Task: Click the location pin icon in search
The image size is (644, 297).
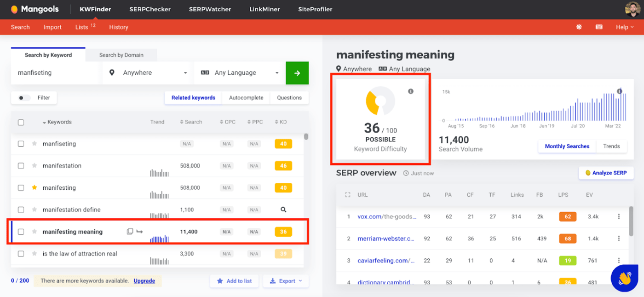Action: (112, 73)
